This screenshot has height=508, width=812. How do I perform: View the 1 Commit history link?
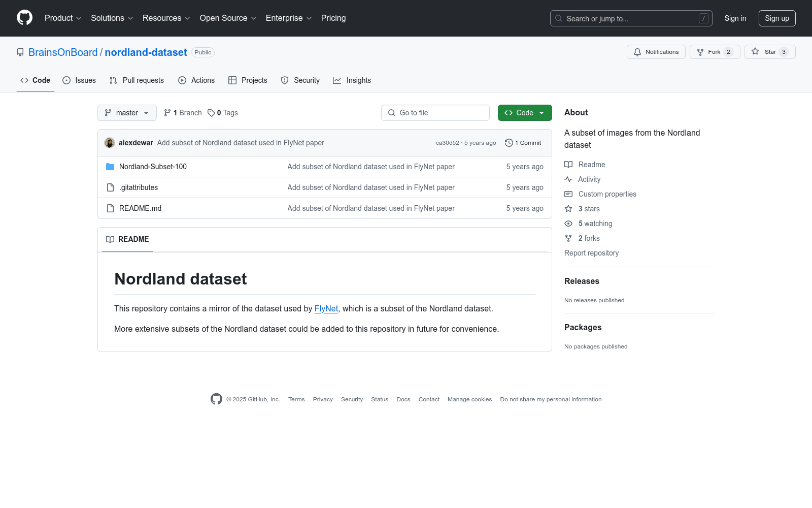coord(523,143)
